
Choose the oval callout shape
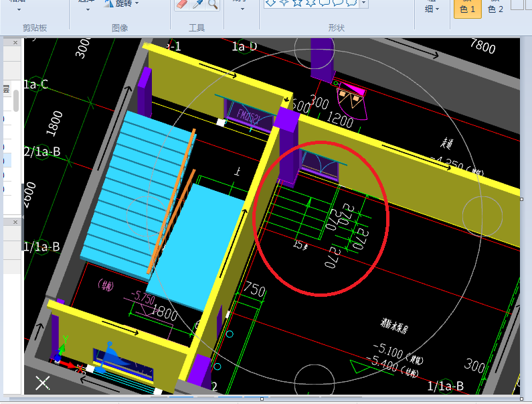click(x=338, y=3)
